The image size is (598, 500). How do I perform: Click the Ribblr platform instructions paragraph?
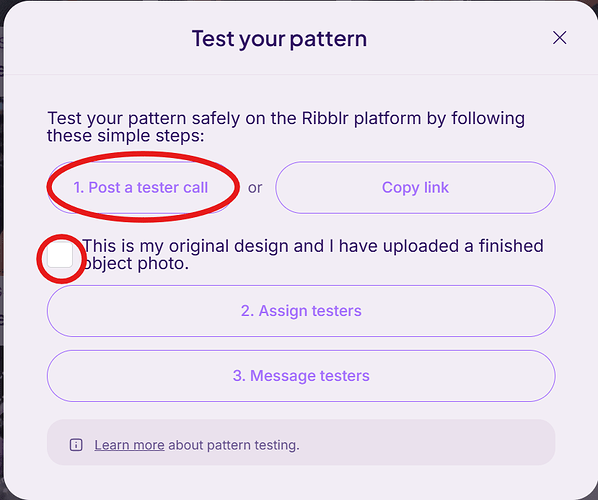pyautogui.click(x=286, y=127)
